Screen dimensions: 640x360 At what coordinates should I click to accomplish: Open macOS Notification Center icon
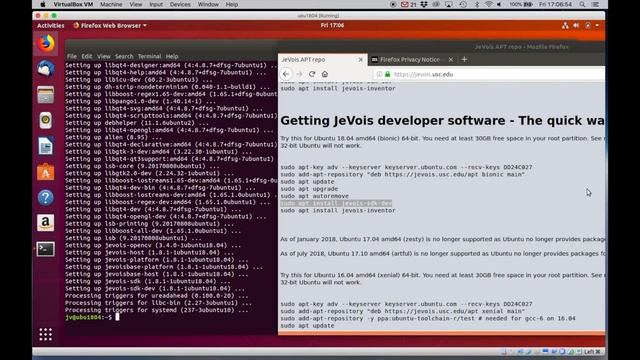[x=596, y=4]
